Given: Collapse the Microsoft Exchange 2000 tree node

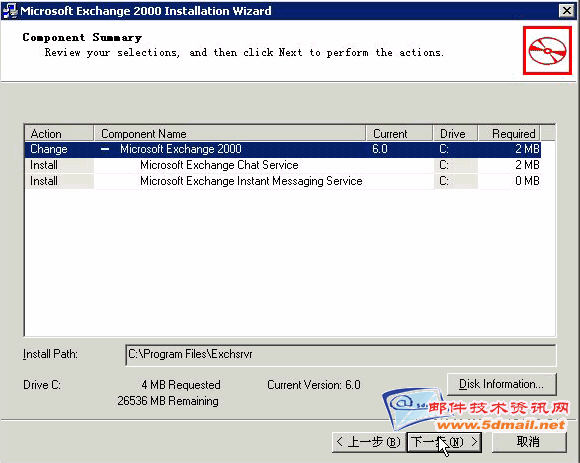Looking at the screenshot, I should (105, 149).
